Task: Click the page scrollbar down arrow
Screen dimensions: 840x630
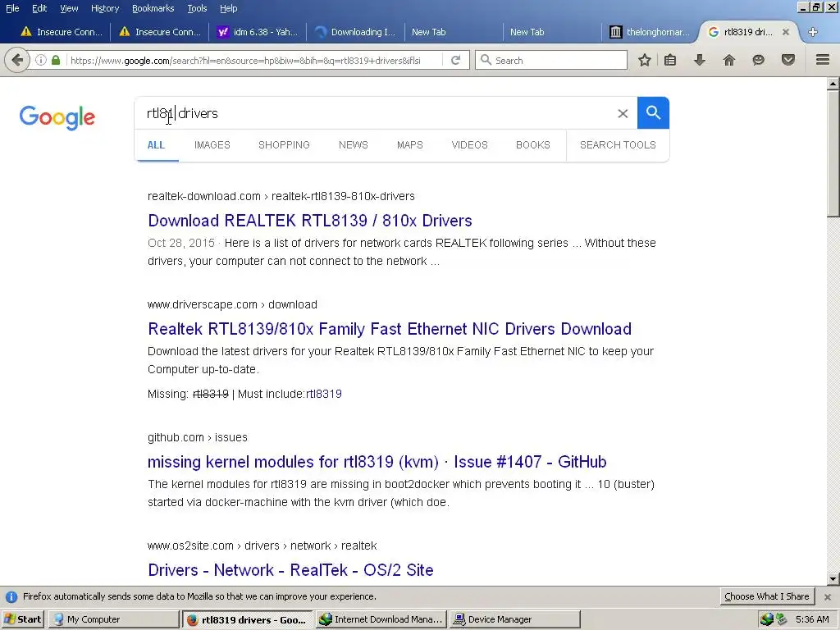Action: coord(833,578)
